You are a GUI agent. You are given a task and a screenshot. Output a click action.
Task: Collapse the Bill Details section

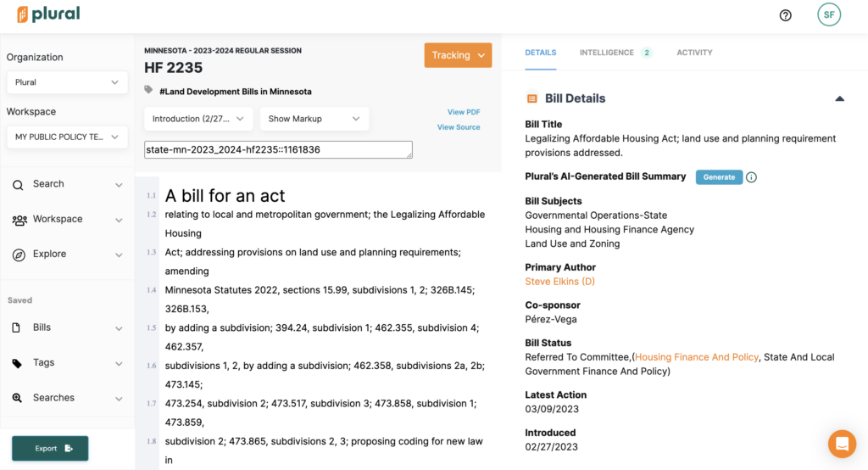[x=839, y=98]
